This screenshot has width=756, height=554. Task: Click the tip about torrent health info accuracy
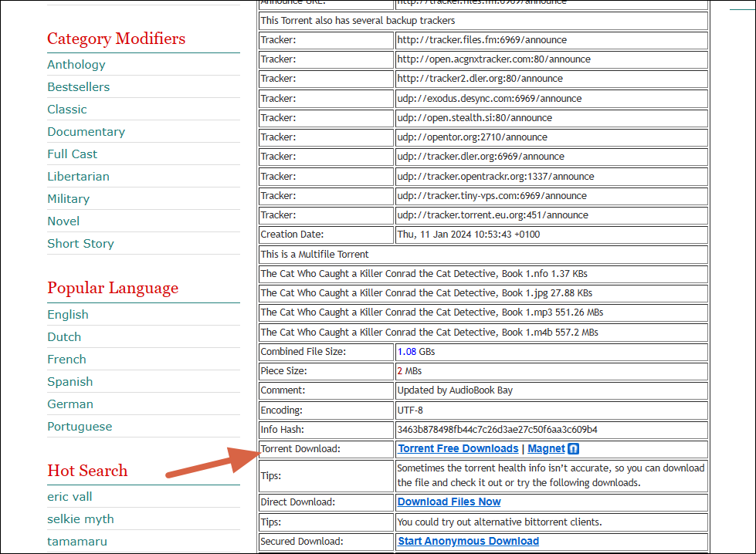pos(551,475)
